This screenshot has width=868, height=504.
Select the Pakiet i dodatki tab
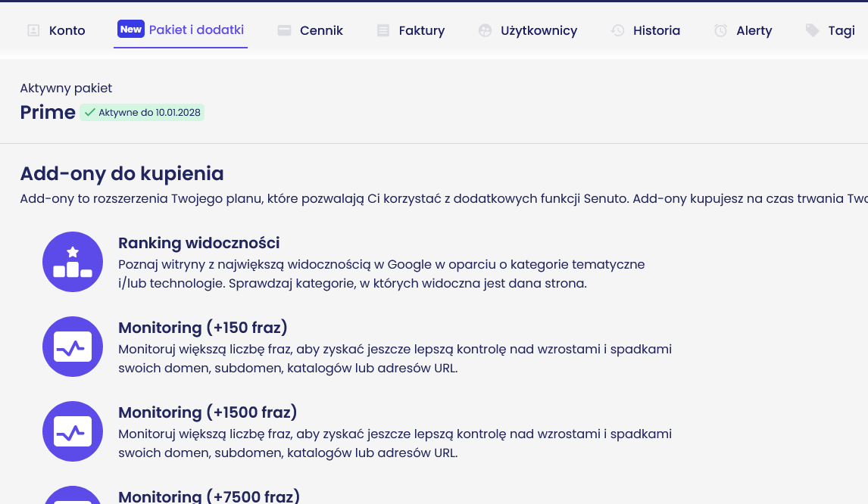(196, 30)
